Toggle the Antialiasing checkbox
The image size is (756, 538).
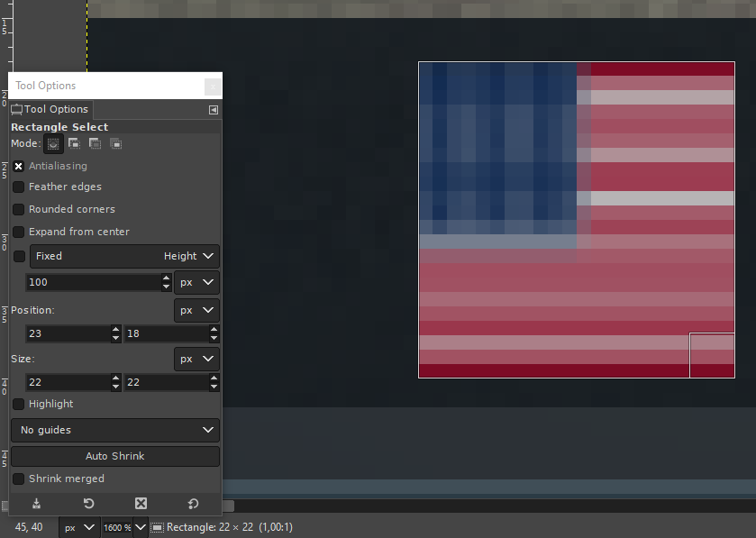(x=18, y=167)
